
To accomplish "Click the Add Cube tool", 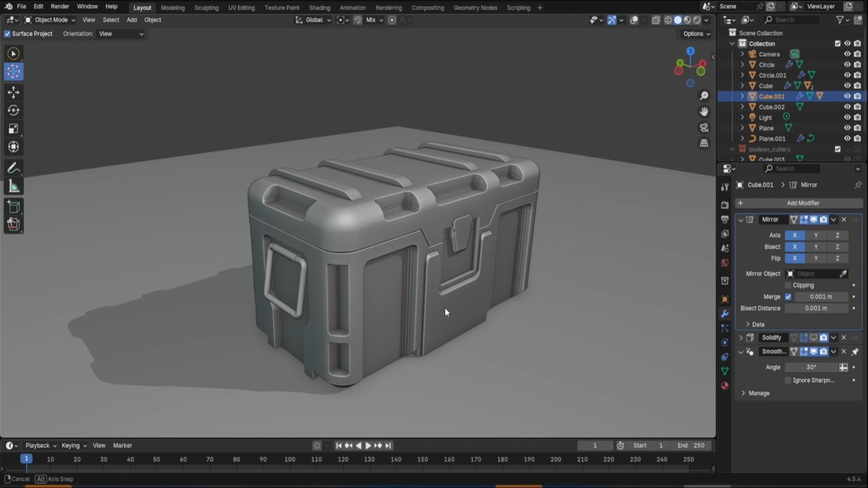I will [x=14, y=207].
